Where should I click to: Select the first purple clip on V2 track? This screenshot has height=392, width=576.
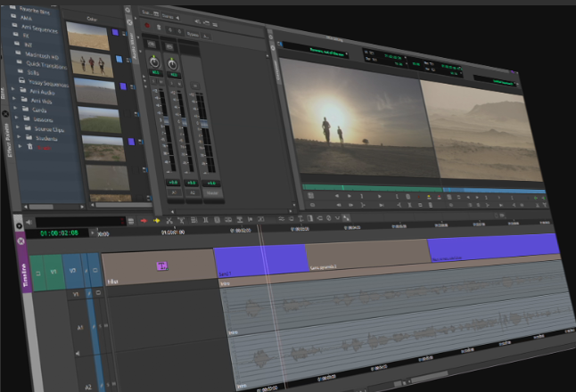pos(261,260)
